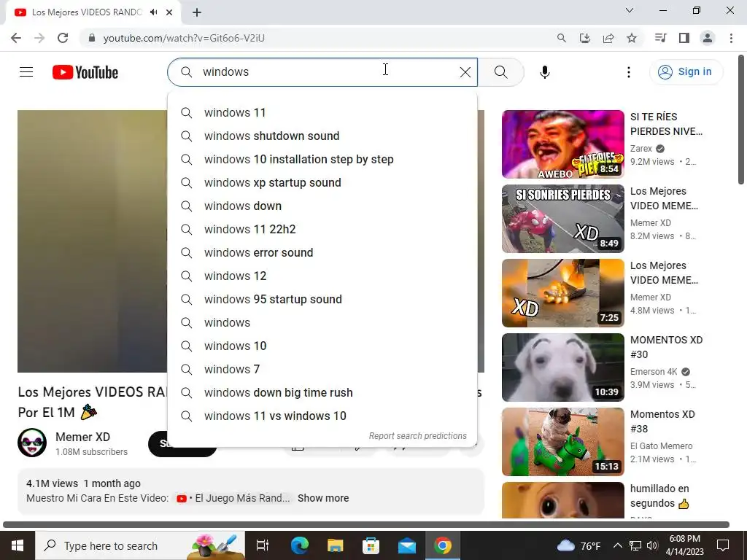The height and width of the screenshot is (560, 747).
Task: Start voice search with microphone icon
Action: click(544, 72)
